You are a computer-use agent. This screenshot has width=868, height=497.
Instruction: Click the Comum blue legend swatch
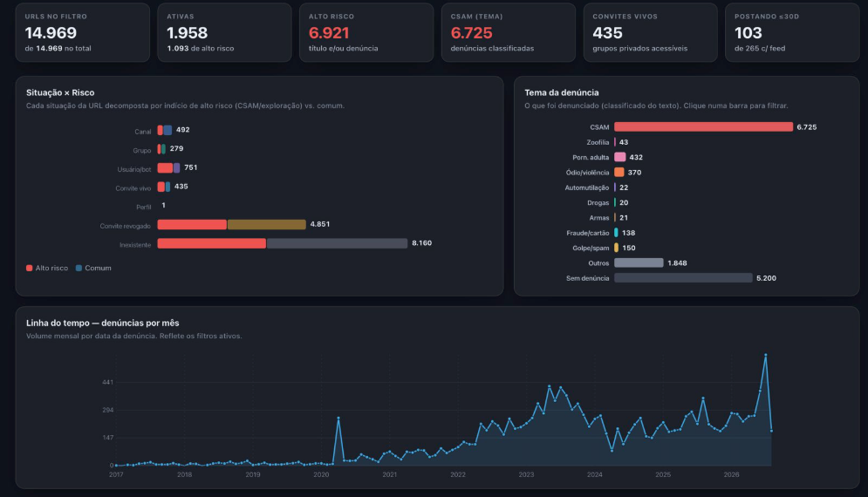coord(79,268)
